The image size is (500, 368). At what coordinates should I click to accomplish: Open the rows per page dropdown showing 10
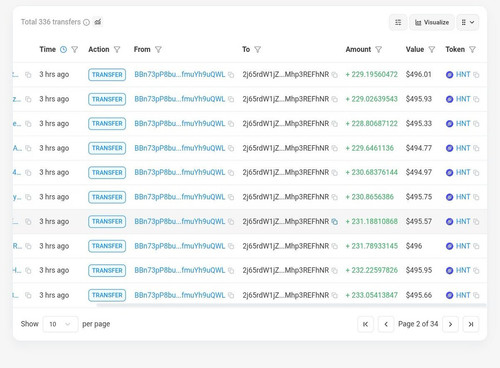60,324
